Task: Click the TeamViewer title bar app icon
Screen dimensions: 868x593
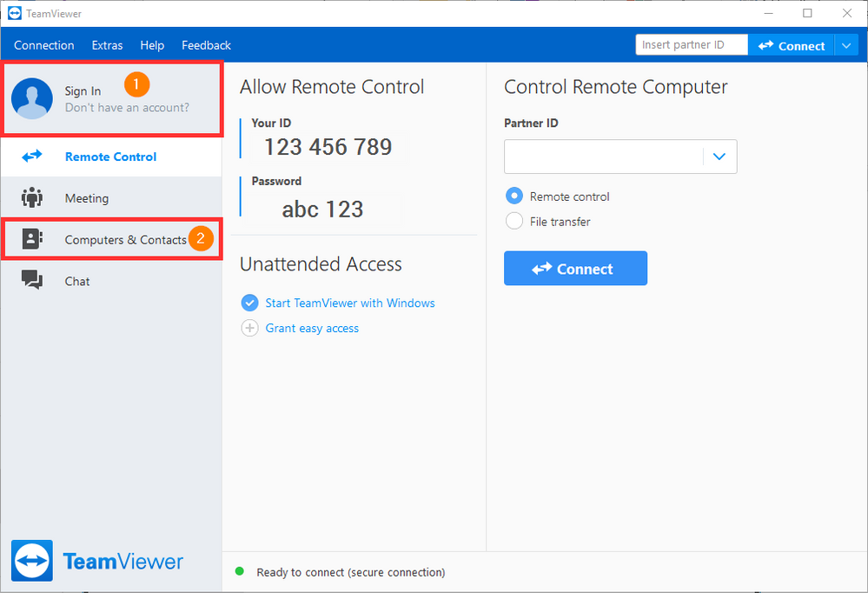Action: pos(15,13)
